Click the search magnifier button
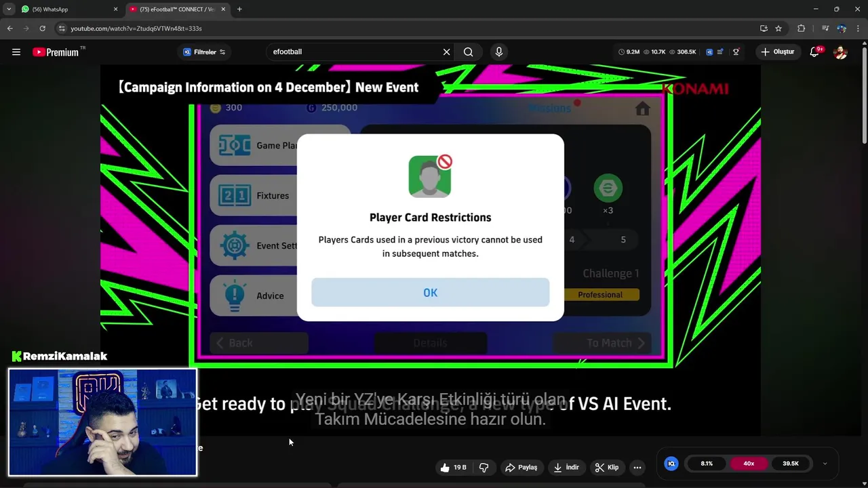Image resolution: width=868 pixels, height=488 pixels. point(468,52)
